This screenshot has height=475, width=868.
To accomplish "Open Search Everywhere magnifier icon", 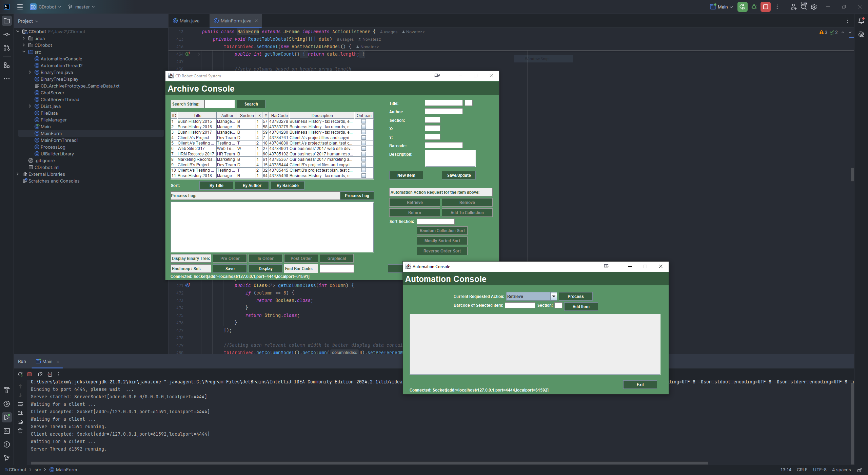I will 804,7.
